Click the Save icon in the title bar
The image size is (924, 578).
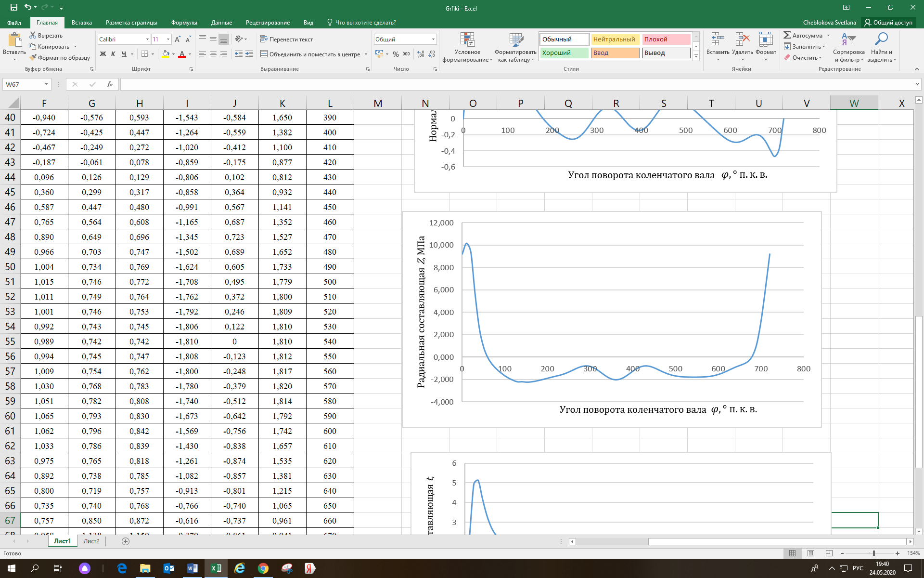point(14,7)
